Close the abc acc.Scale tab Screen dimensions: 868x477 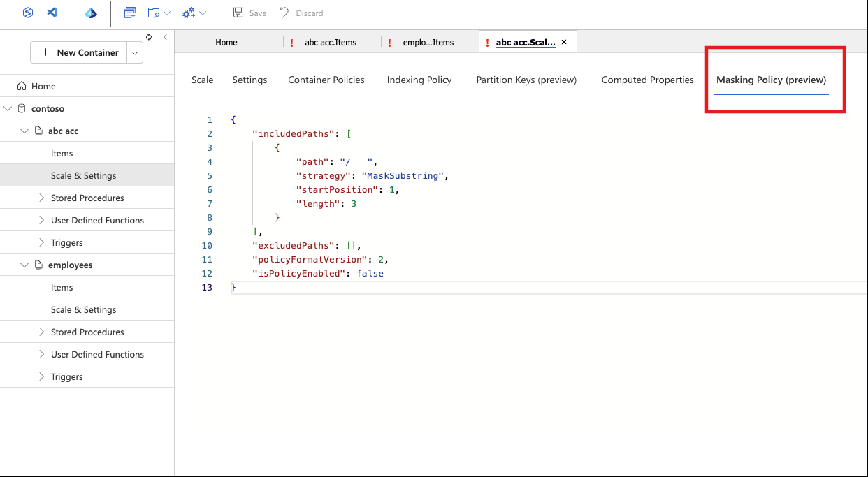(x=564, y=42)
